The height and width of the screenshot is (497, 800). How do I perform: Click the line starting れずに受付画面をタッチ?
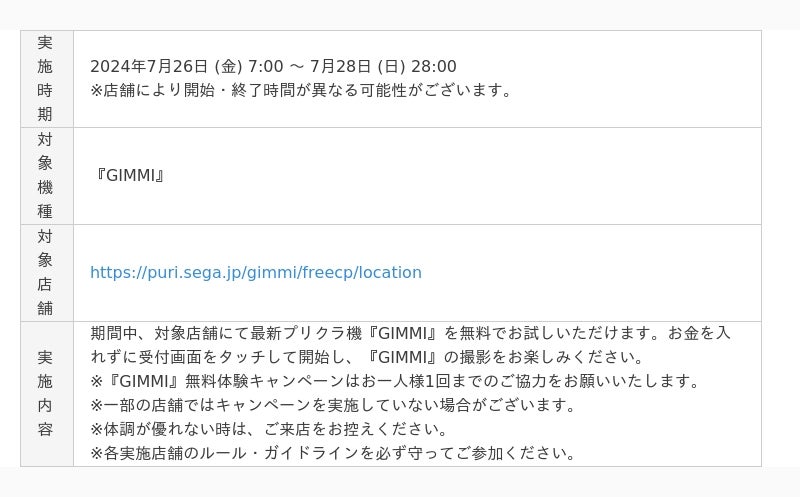368,357
